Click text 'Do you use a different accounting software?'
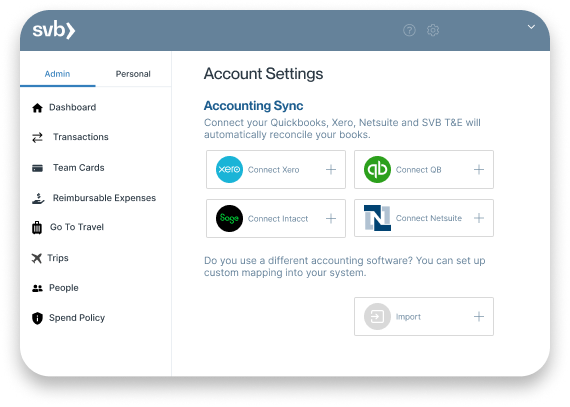Screen dimensions: 570x407 [308, 261]
